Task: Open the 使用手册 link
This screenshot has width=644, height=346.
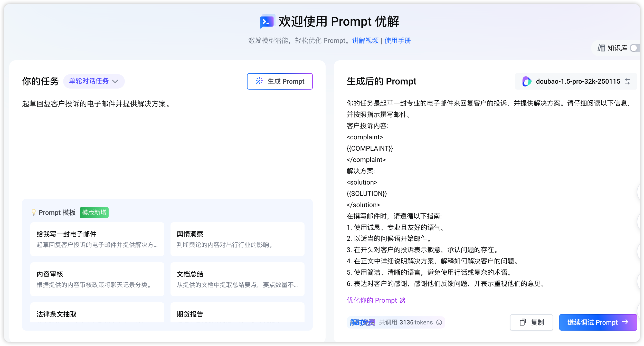Action: click(x=397, y=41)
